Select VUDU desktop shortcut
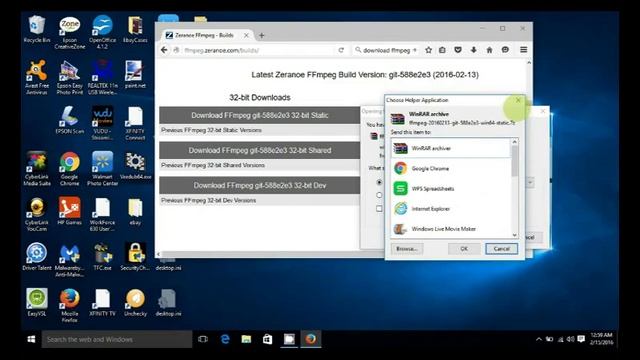The image size is (640, 360). coord(102,123)
